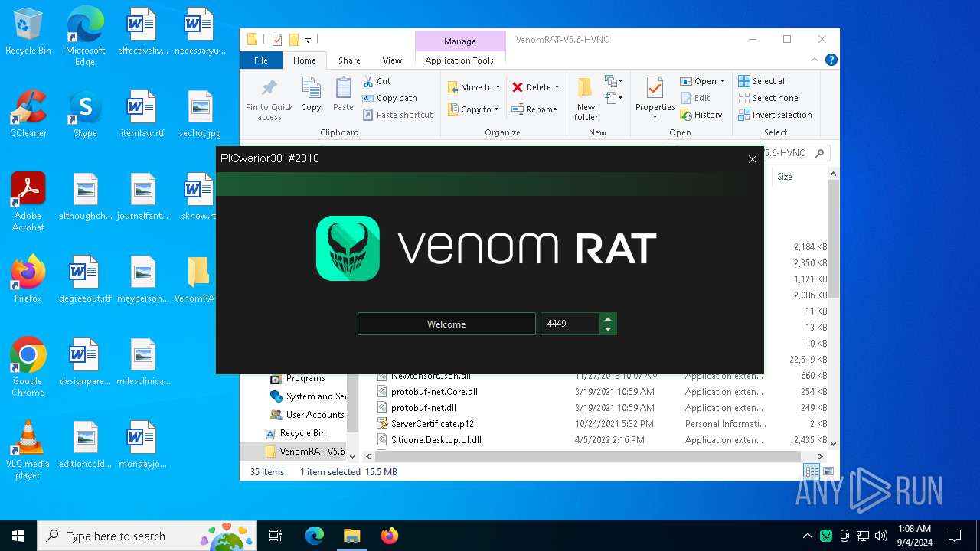Click the Explorer vertical scrollbar down arrow
Image resolution: width=980 pixels, height=551 pixels.
click(834, 443)
